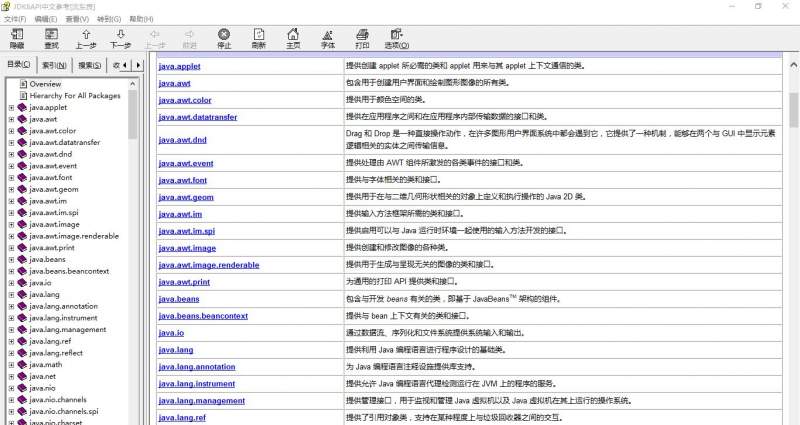This screenshot has height=425, width=800.
Task: Select the java.io book icon in tree
Action: tap(22, 283)
